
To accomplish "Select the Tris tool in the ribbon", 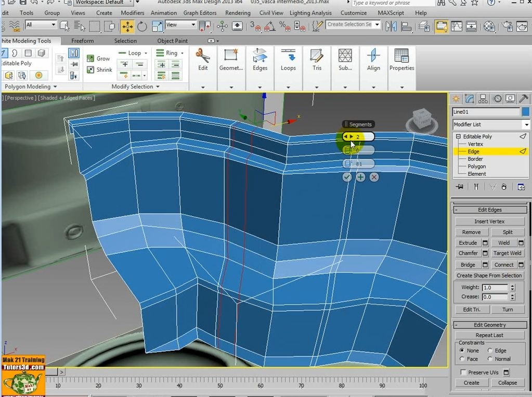I will click(x=317, y=61).
